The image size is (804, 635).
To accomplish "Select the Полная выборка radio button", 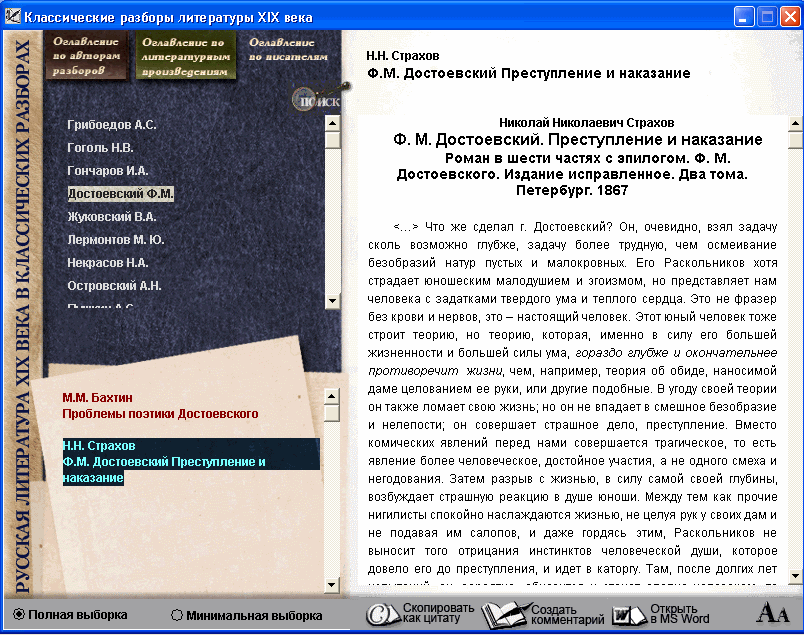I will [x=19, y=615].
